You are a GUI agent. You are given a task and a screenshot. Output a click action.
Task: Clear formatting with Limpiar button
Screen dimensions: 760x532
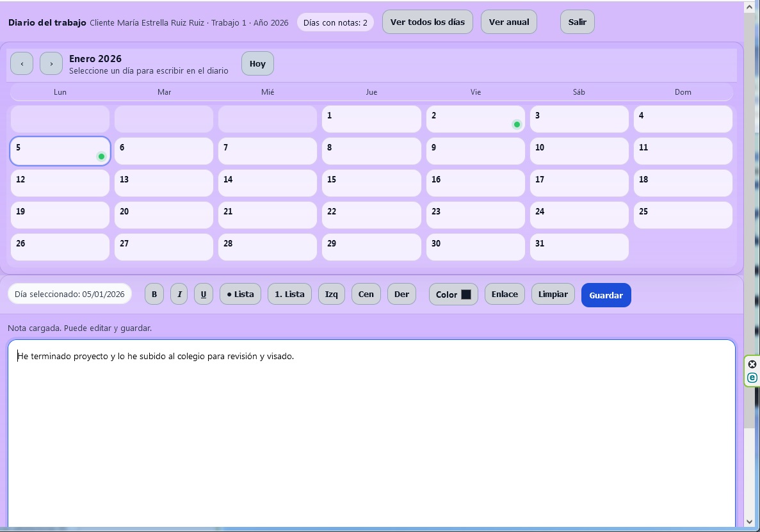pyautogui.click(x=553, y=294)
